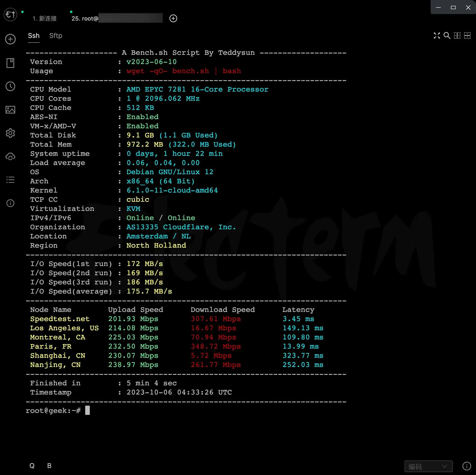Click CPU model AMD EPYC 7281 text

[197, 89]
